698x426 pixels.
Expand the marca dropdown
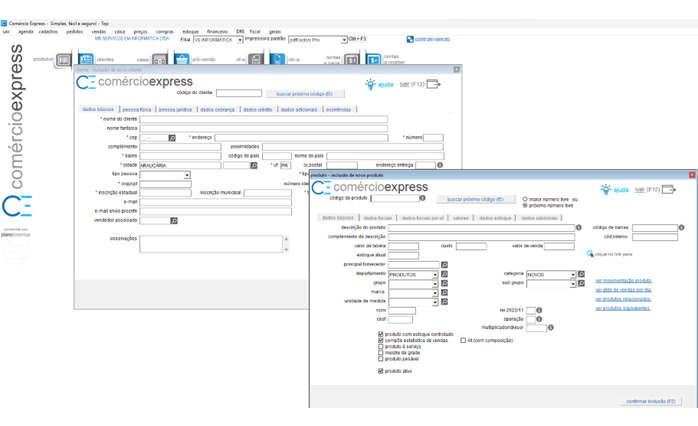(435, 293)
